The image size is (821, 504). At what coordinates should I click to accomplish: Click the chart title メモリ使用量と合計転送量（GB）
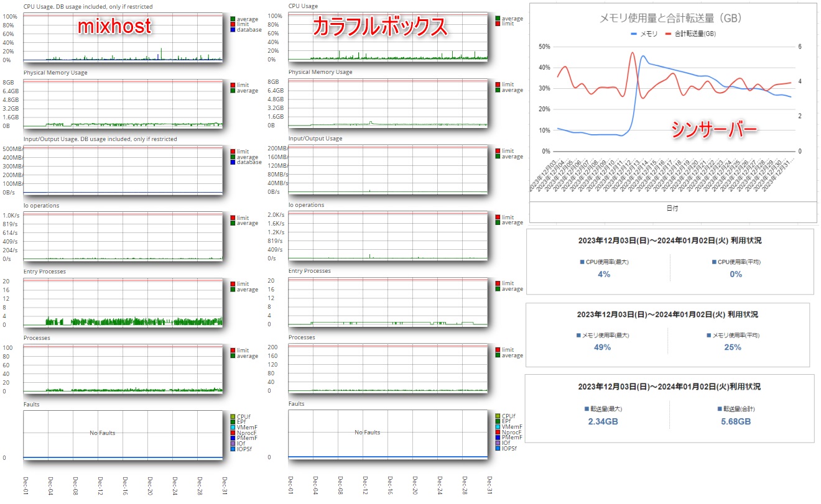click(669, 19)
